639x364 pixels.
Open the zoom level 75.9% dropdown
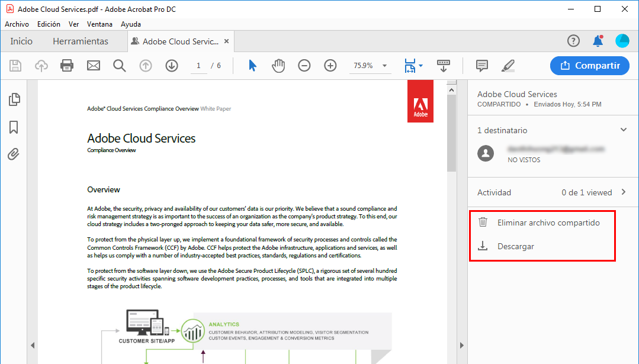click(384, 66)
